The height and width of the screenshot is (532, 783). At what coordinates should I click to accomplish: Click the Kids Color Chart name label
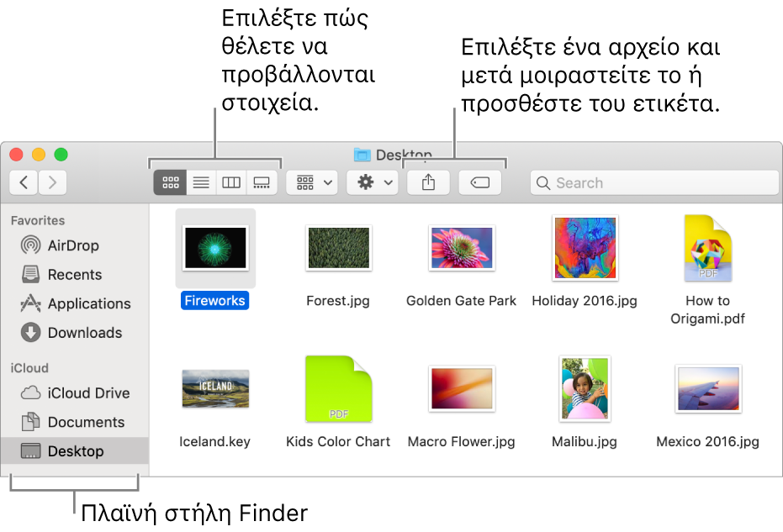[338, 441]
